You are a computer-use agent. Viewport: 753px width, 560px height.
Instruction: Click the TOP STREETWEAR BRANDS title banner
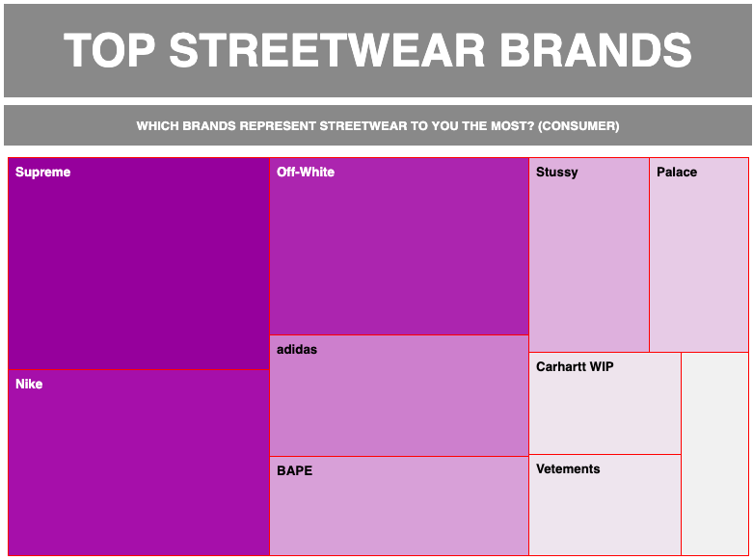[x=377, y=50]
